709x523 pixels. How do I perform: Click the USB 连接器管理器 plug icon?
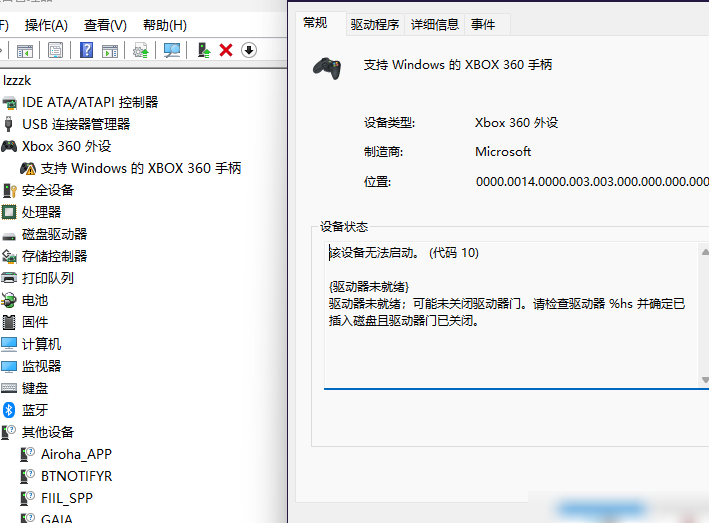click(x=8, y=124)
